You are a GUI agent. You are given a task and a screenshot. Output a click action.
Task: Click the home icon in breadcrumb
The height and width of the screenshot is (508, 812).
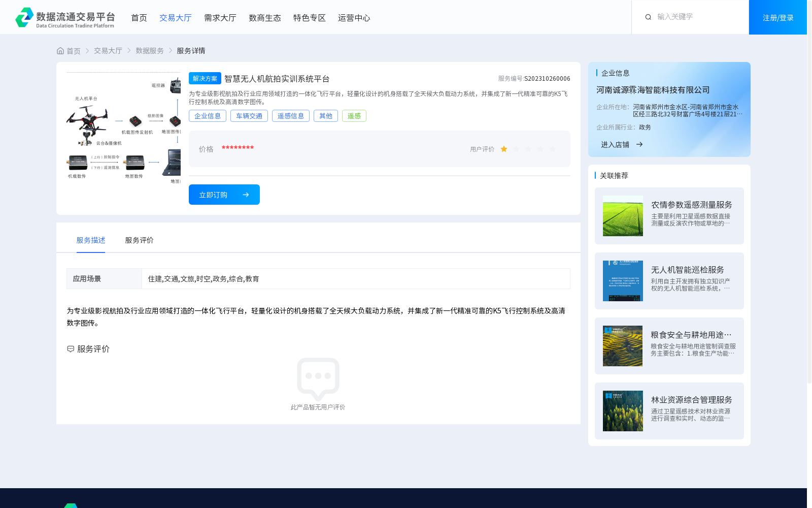(60, 51)
